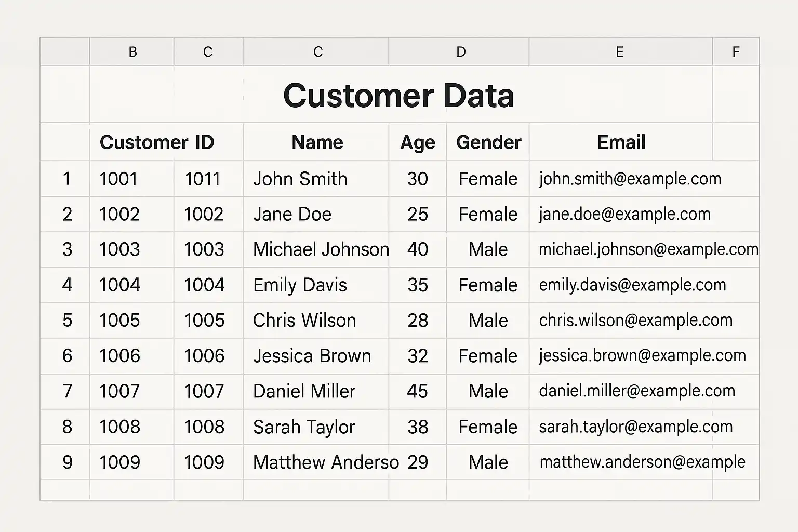Click the John Smith name cell

(300, 179)
